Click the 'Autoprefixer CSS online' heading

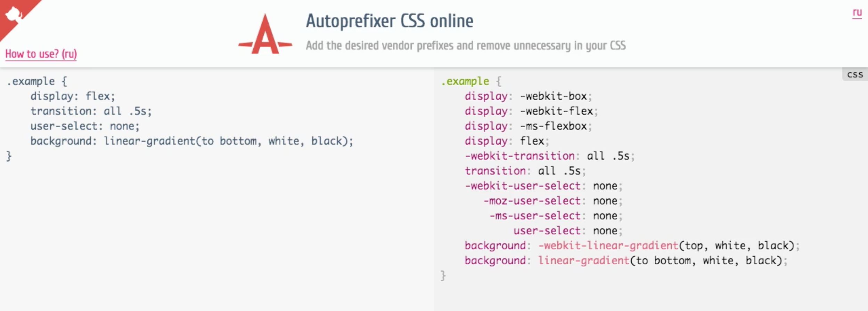point(389,21)
